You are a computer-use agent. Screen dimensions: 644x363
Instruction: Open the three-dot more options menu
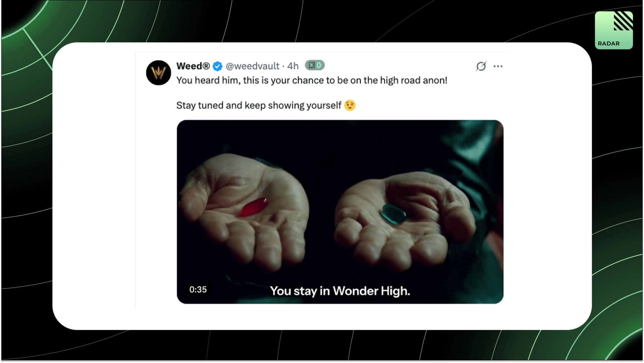point(498,66)
